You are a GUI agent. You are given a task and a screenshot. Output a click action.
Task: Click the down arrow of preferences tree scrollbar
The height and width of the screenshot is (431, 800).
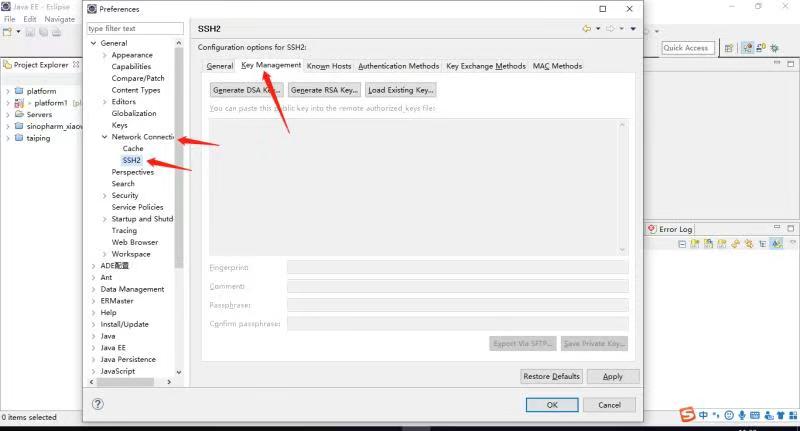click(179, 372)
